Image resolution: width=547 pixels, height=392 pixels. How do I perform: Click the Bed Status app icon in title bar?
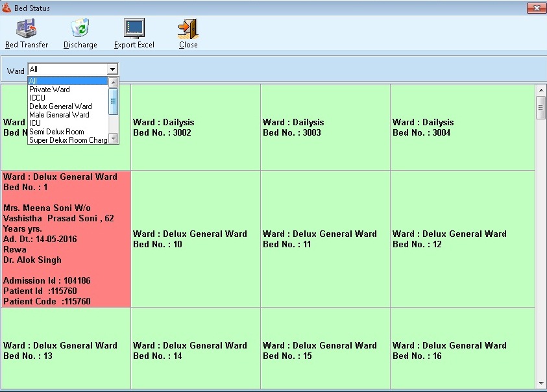(6, 8)
